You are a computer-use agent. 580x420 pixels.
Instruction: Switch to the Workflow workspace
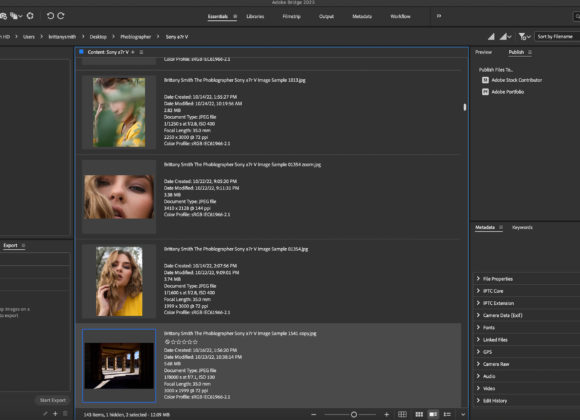[x=400, y=16]
